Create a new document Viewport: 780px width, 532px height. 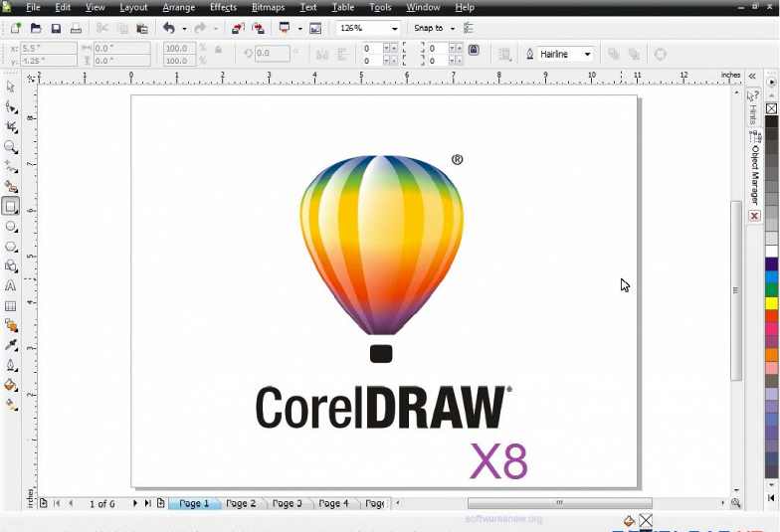coord(16,28)
